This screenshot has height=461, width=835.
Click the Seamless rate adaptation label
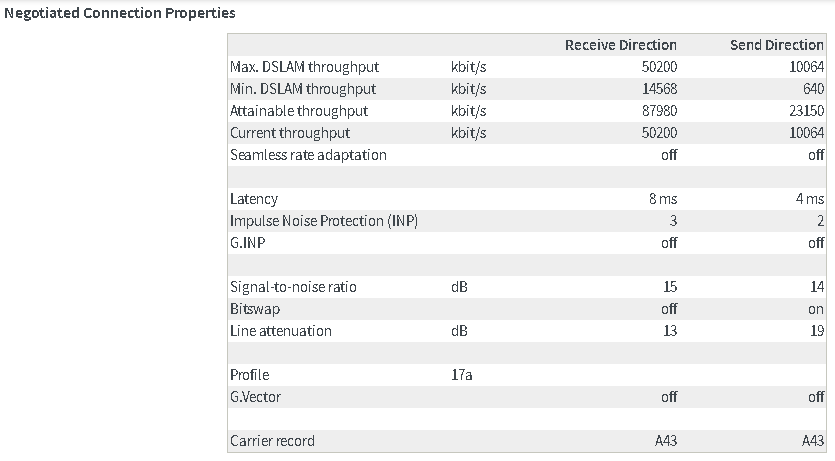pos(308,155)
